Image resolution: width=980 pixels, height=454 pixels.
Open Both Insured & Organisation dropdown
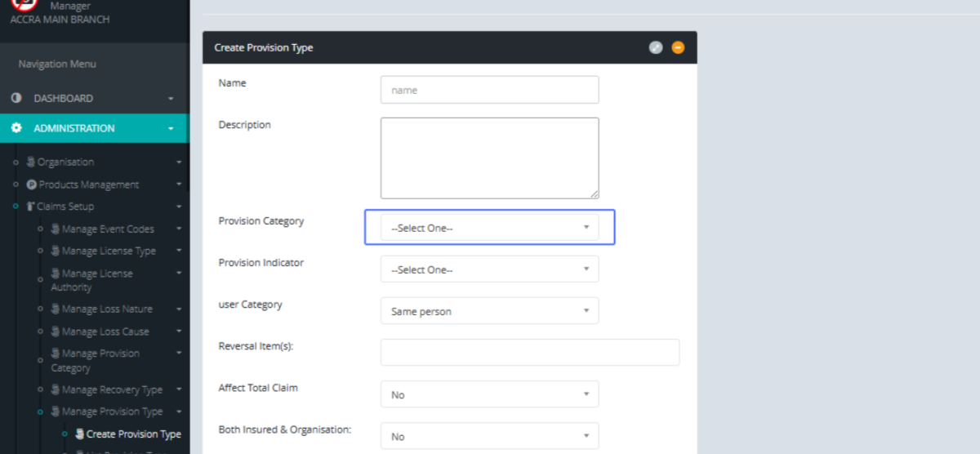489,436
